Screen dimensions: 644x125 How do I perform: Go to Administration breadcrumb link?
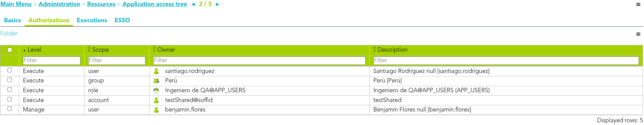coord(59,4)
